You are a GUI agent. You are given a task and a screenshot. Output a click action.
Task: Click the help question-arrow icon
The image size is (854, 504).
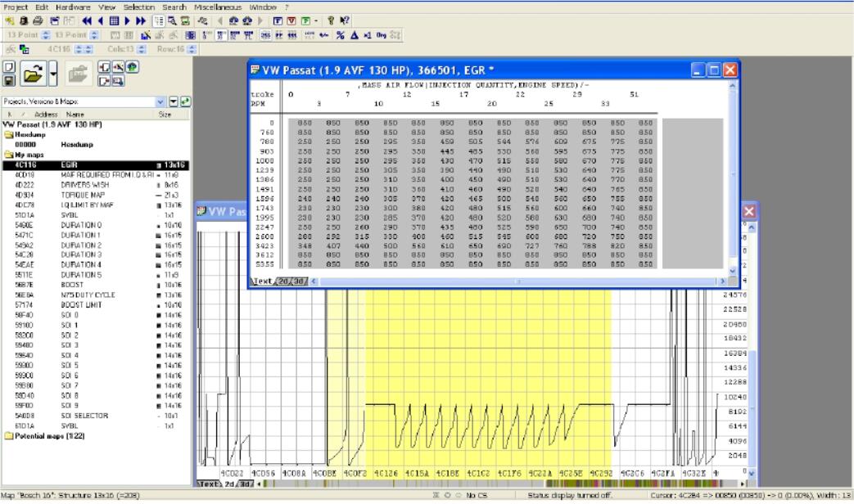click(343, 21)
